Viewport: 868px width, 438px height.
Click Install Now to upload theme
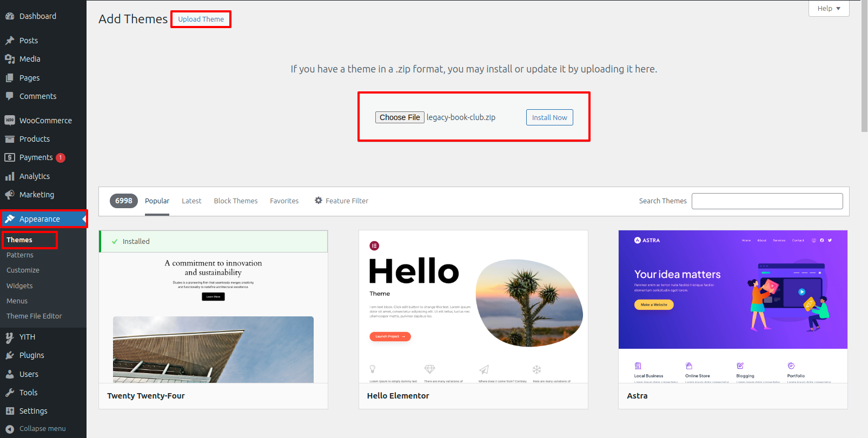549,117
